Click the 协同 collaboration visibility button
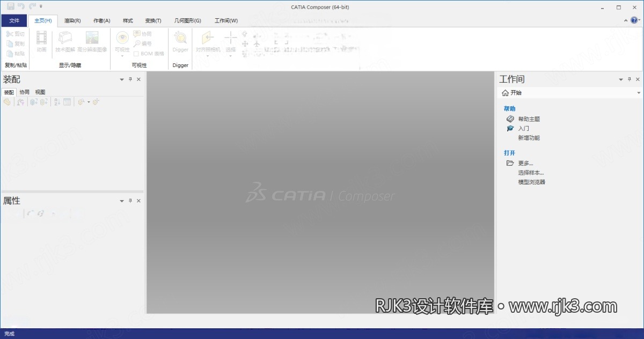 (x=143, y=34)
